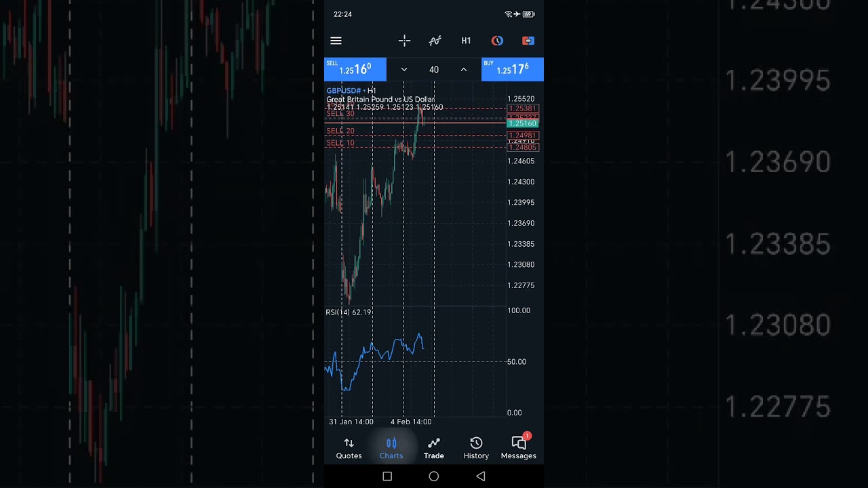This screenshot has height=488, width=868.
Task: Tap Android recent apps square button
Action: 387,476
